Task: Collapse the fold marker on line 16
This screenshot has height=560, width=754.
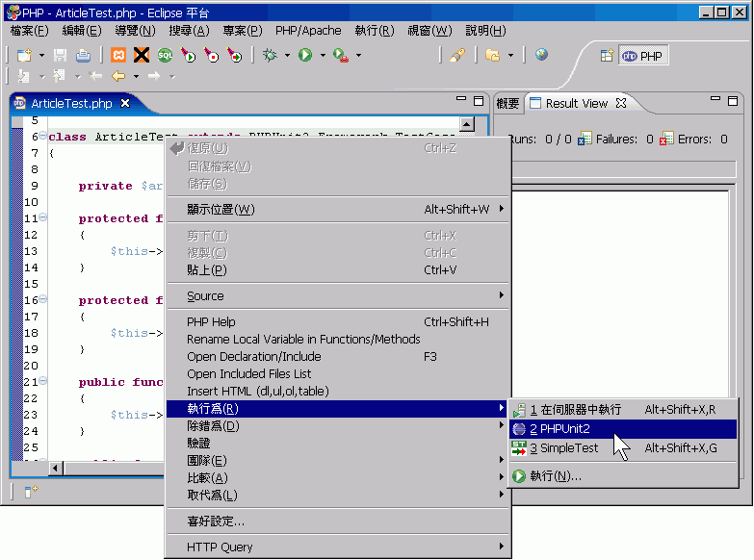Action: (42, 299)
